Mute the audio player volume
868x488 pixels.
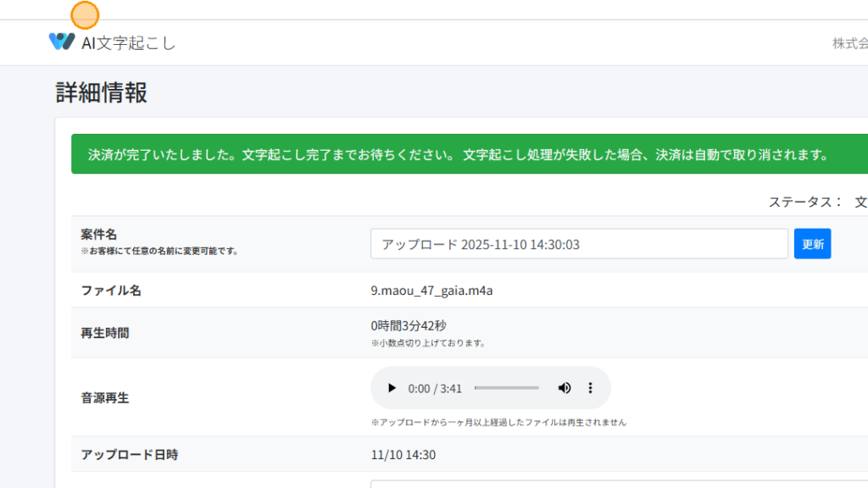pos(565,388)
